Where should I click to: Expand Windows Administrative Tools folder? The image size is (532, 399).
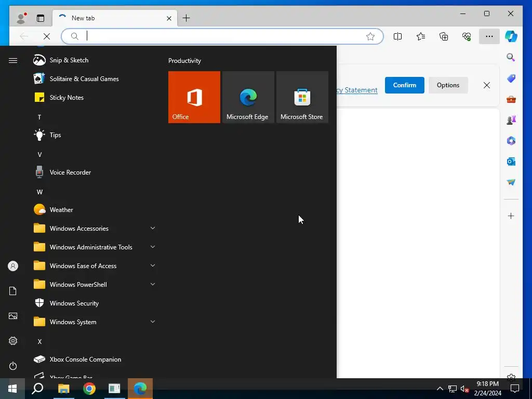[x=94, y=247]
